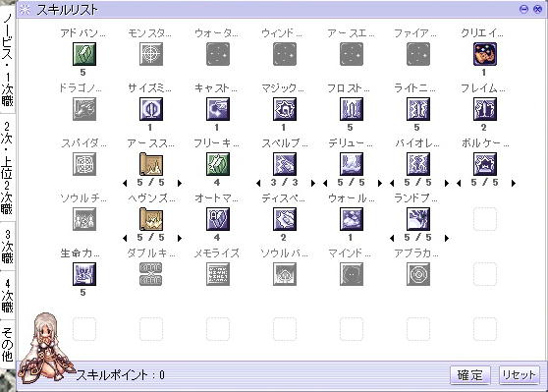Minimize the スキルリスト window

(523, 10)
